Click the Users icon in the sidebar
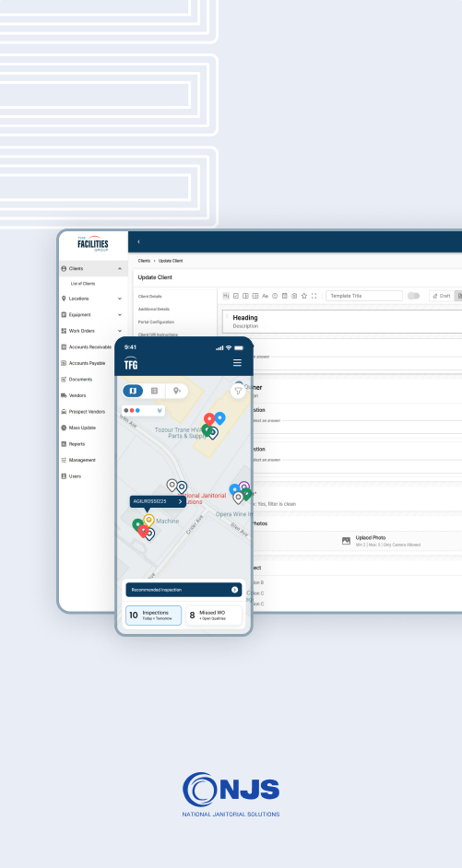 pyautogui.click(x=64, y=476)
